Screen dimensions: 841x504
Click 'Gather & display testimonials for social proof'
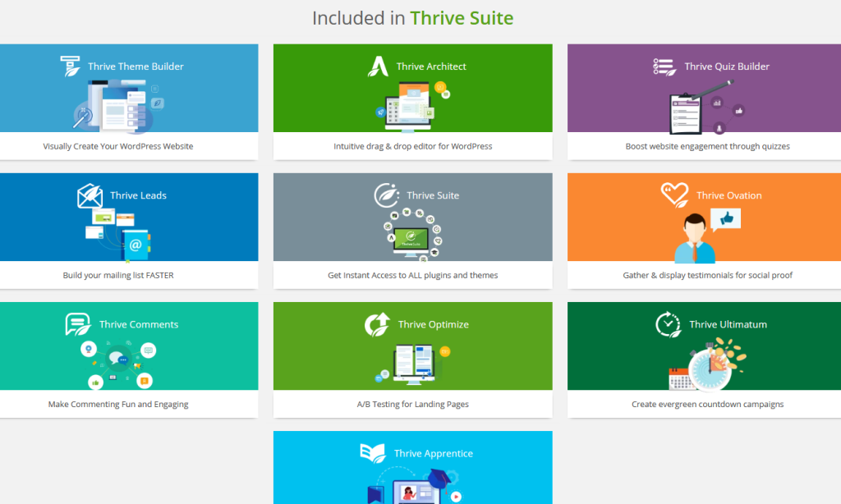tap(707, 275)
